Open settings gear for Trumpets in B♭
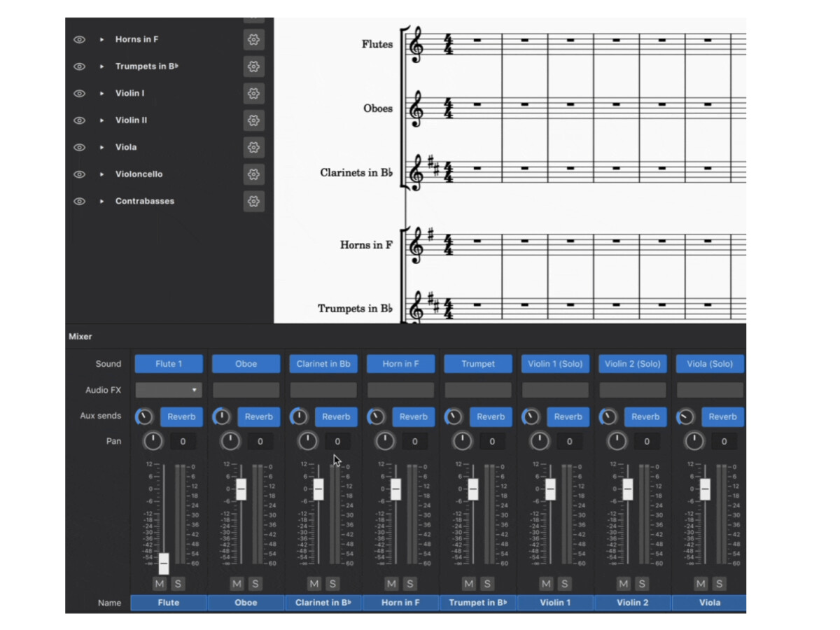The image size is (840, 630). [253, 66]
